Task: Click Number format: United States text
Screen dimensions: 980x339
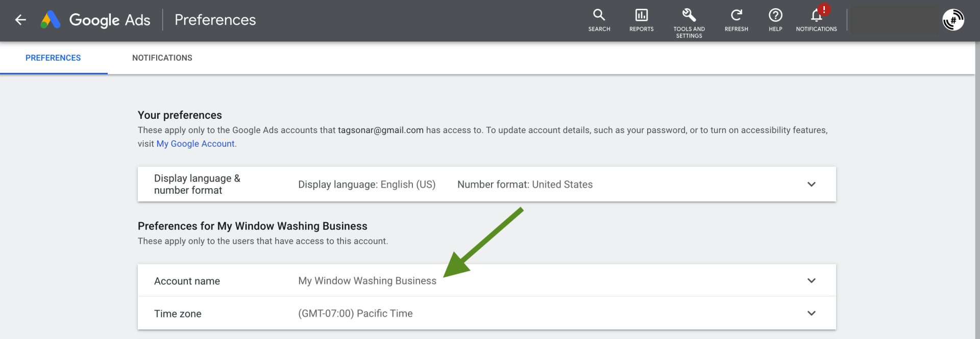Action: click(525, 185)
